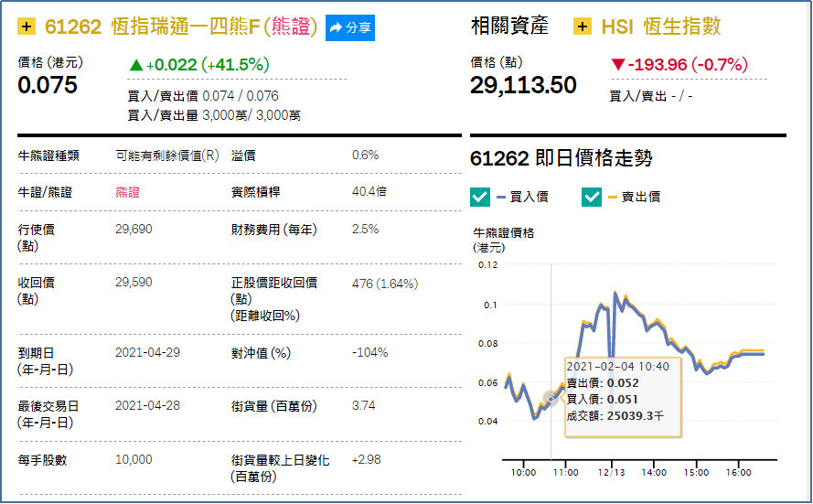
Task: Select the 最後交易日 value 2021-04-28
Action: click(147, 405)
